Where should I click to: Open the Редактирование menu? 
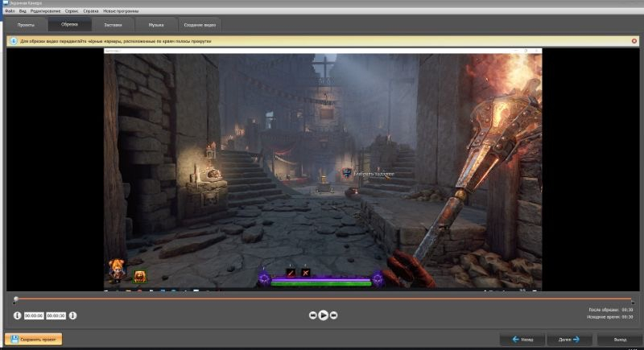pyautogui.click(x=45, y=11)
